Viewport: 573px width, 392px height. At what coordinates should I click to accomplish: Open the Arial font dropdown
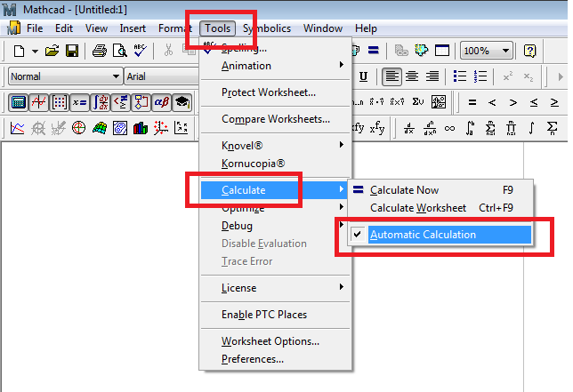(x=162, y=76)
